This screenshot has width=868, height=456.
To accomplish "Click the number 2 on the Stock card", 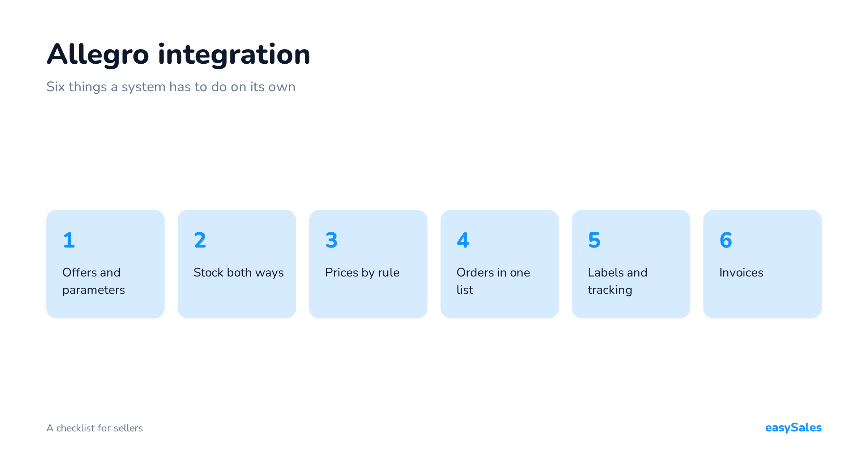I will [200, 240].
